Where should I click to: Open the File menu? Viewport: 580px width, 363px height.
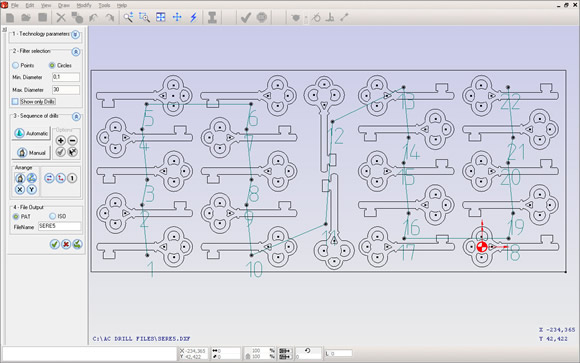pyautogui.click(x=15, y=6)
